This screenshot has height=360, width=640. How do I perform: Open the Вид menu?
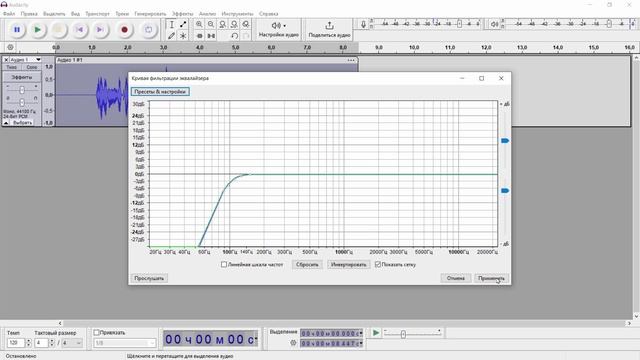pyautogui.click(x=76, y=13)
